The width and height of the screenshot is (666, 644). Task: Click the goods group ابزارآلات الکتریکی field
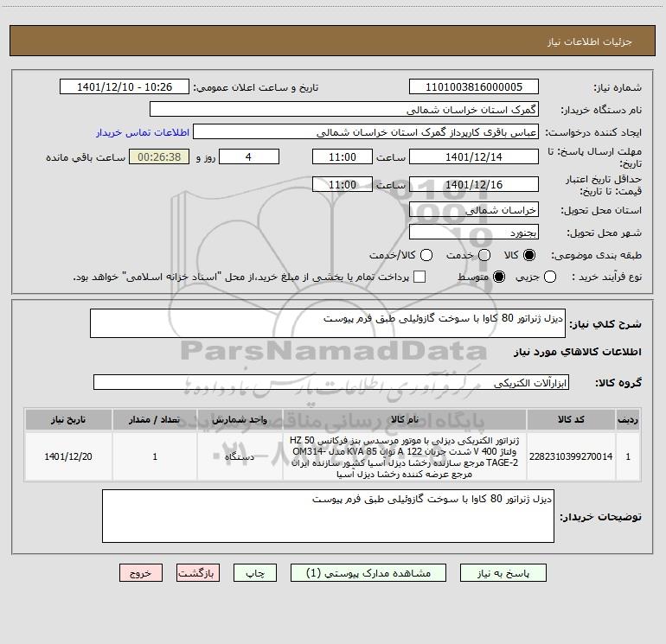click(x=331, y=382)
